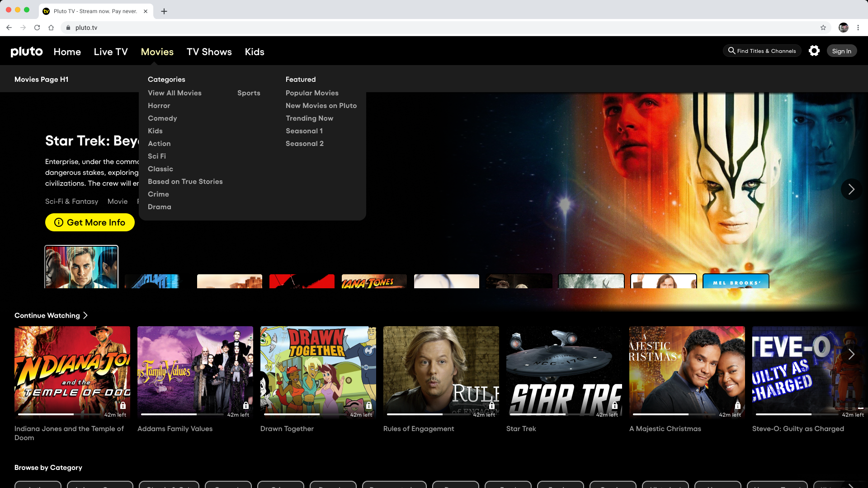This screenshot has height=488, width=868.
Task: Open Popular Movies under Featured
Action: click(x=312, y=93)
